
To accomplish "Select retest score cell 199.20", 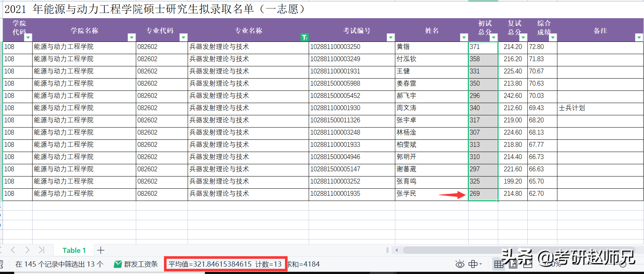I will [513, 181].
